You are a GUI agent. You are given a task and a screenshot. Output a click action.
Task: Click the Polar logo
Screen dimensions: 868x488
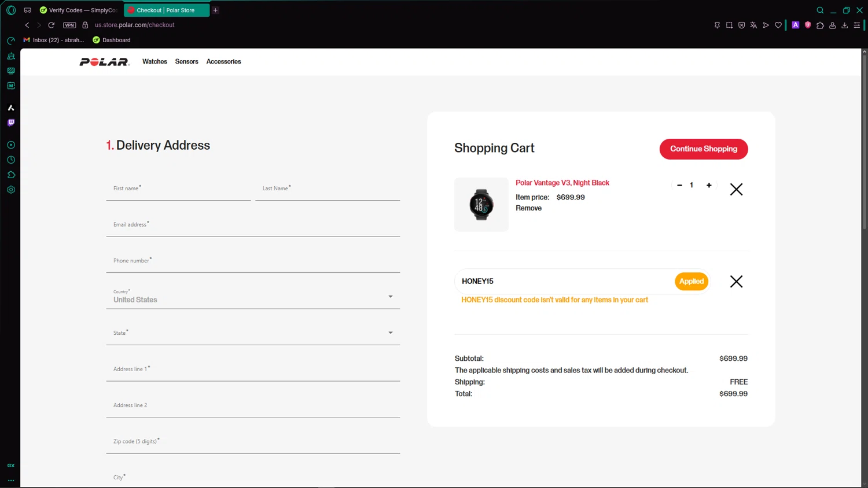(x=105, y=62)
